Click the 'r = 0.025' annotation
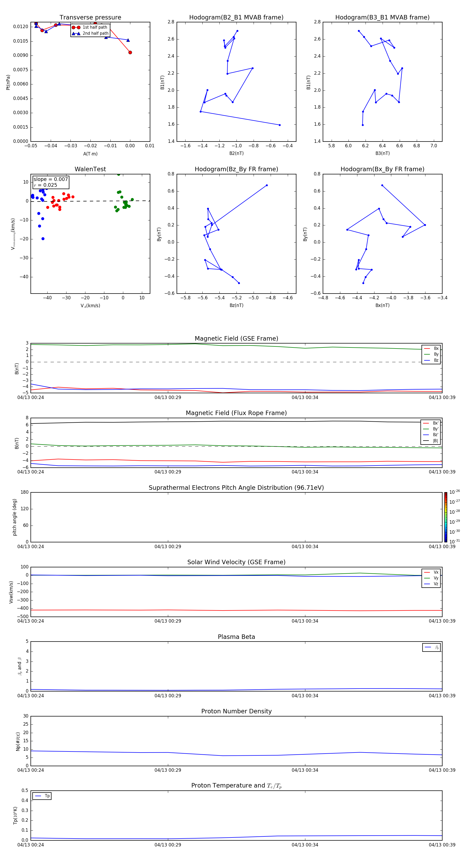This screenshot has height=868, width=473. pos(45,185)
